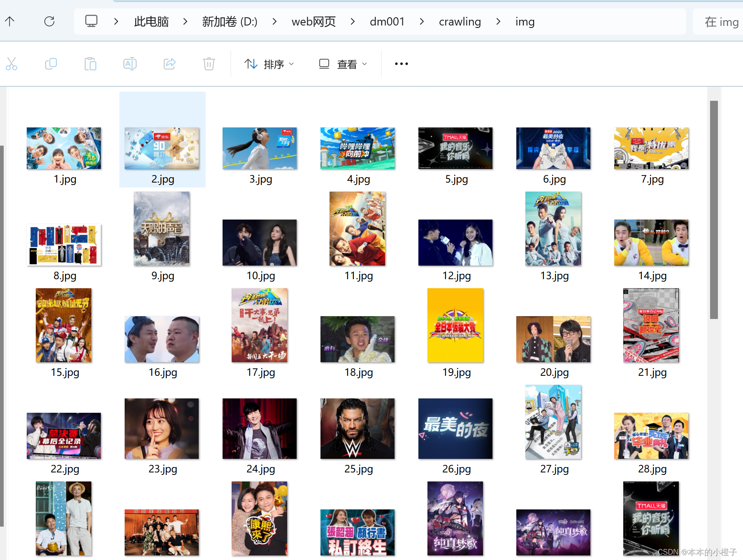
Task: Click the Delete trash icon
Action: tap(209, 64)
